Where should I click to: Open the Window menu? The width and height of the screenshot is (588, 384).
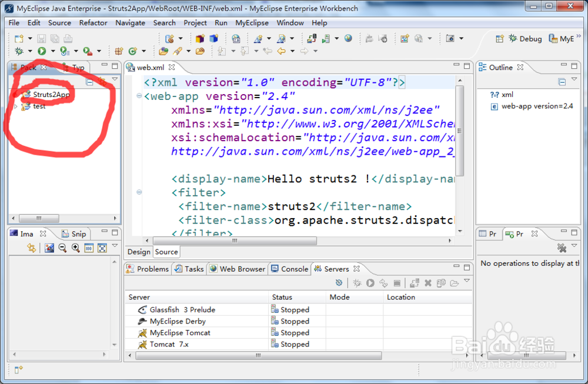pos(290,23)
